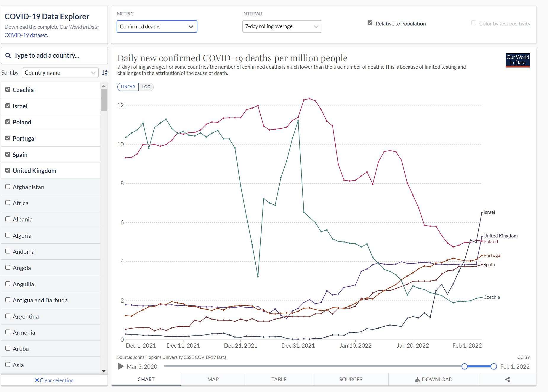
Task: Click the sort order toggle icon
Action: [105, 73]
